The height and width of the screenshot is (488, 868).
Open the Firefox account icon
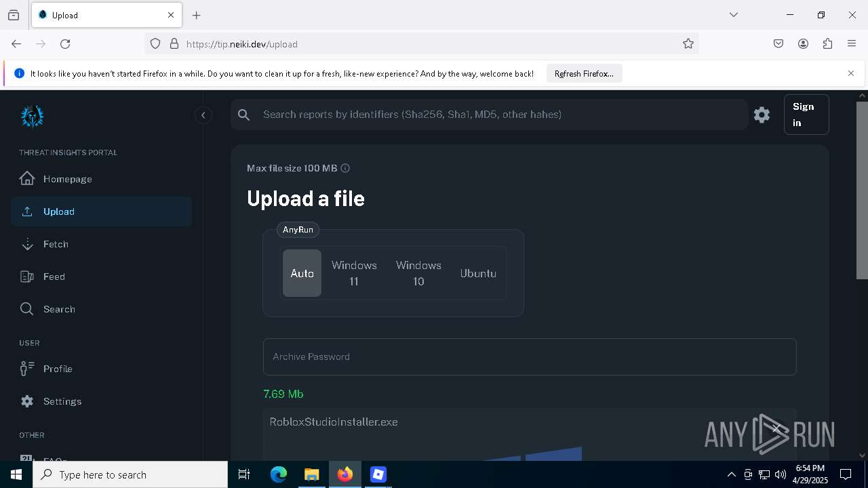click(x=803, y=43)
